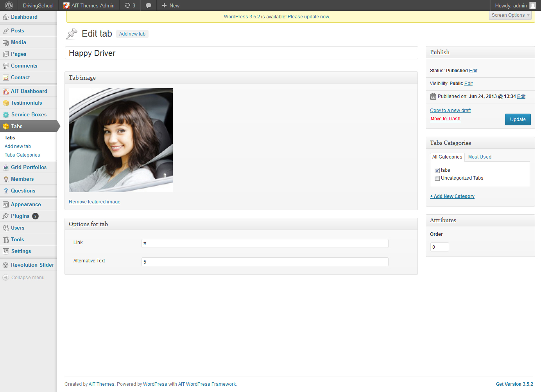Screen dimensions: 541x392
Task: Click the Revolution Slider gear icon
Action: 6,265
